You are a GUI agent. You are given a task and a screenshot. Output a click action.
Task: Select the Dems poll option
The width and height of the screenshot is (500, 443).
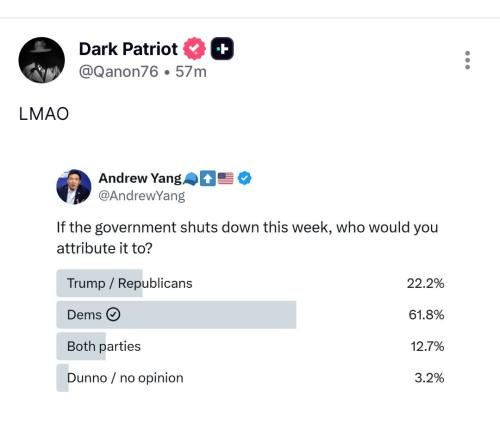pos(251,315)
